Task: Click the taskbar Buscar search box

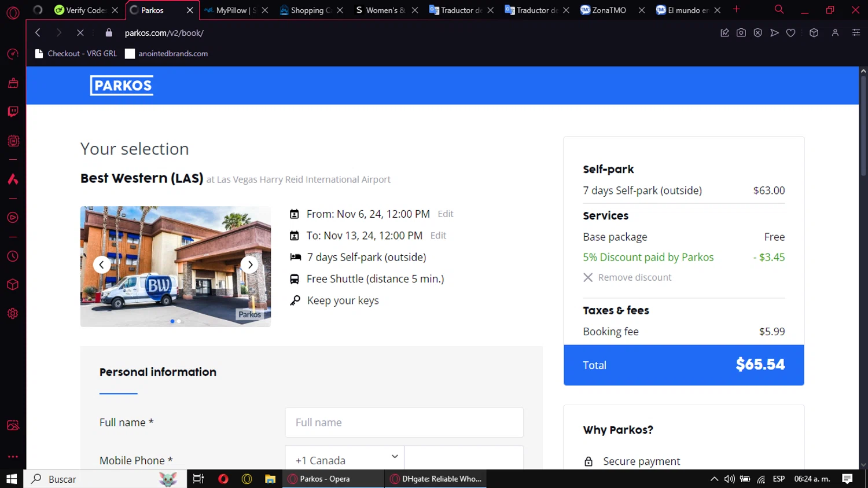Action: [105, 479]
